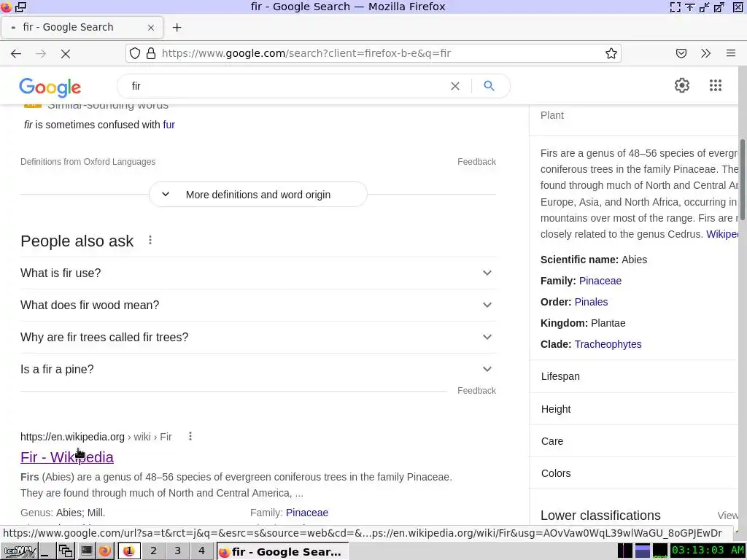Switch to workspace 1
This screenshot has height=560, width=747.
(129, 551)
